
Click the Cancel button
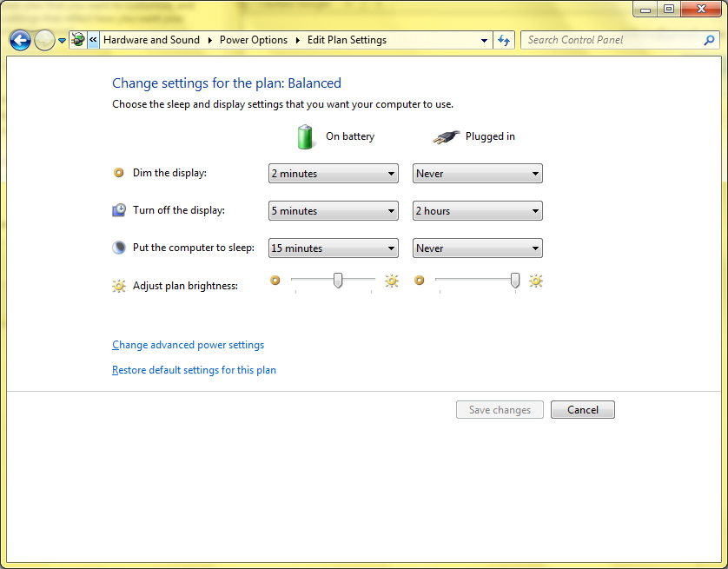(x=583, y=410)
